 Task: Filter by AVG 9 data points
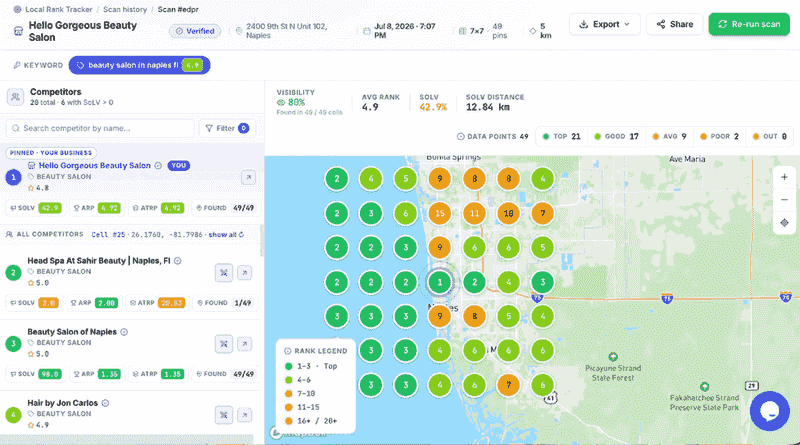pos(669,136)
